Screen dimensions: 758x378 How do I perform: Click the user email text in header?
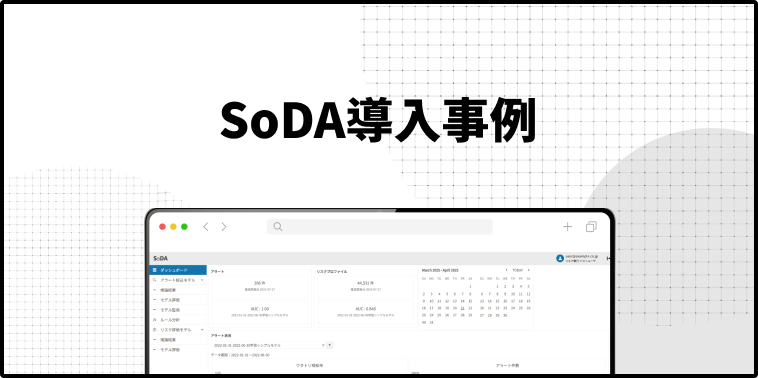tap(582, 256)
